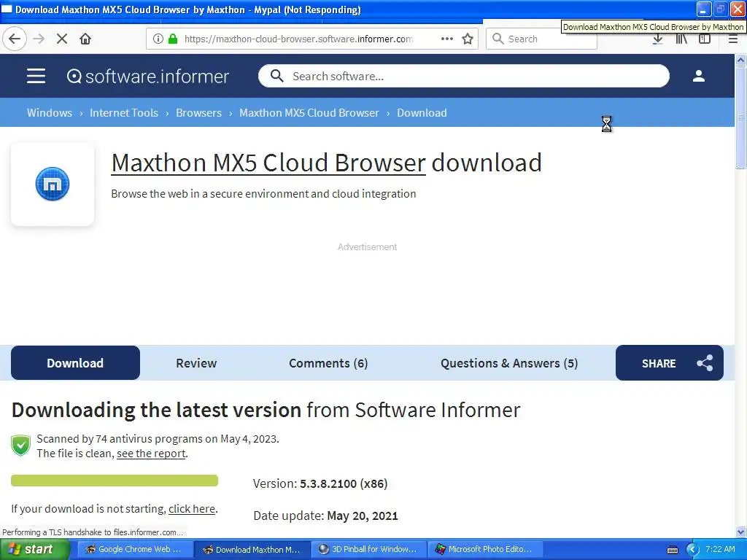Viewport: 747px width, 560px height.
Task: Click the share network icon
Action: coord(705,363)
